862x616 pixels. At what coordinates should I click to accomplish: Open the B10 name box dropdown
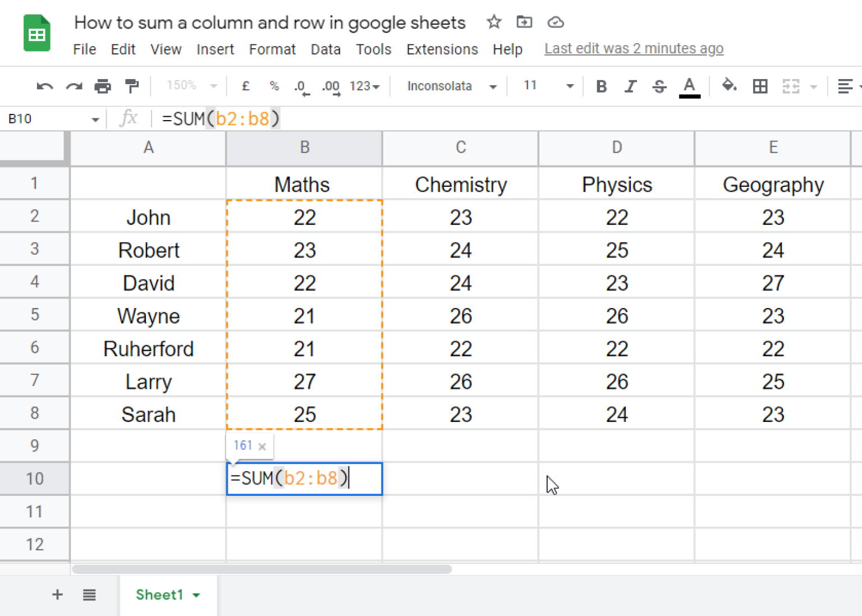pos(95,119)
